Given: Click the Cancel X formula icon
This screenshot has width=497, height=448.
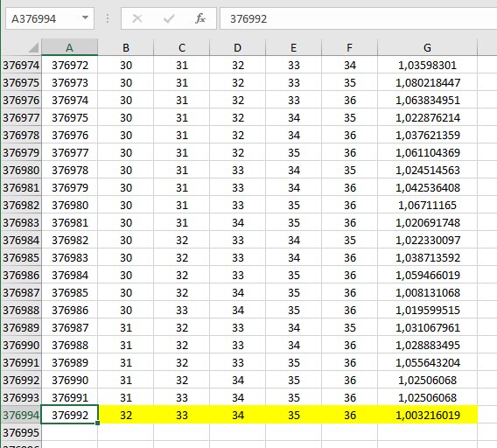Looking at the screenshot, I should [137, 18].
